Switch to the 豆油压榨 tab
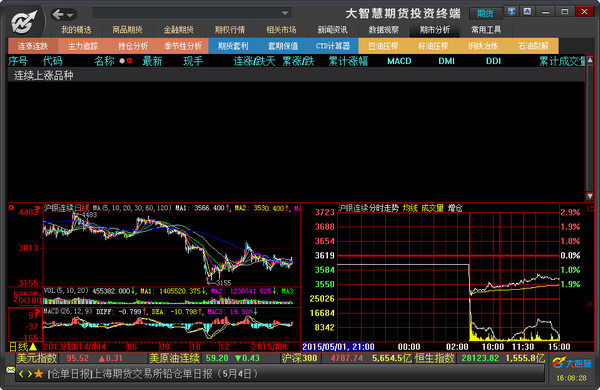 [383, 46]
